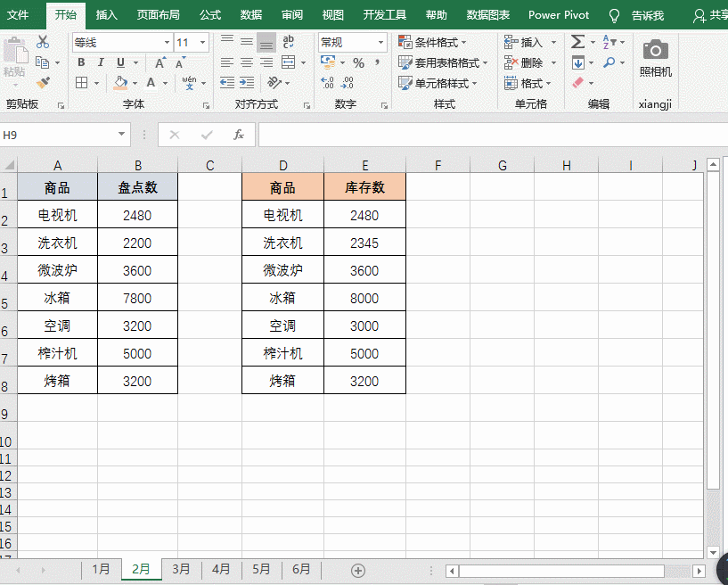This screenshot has width=728, height=585.
Task: Align text right
Action: click(x=266, y=62)
